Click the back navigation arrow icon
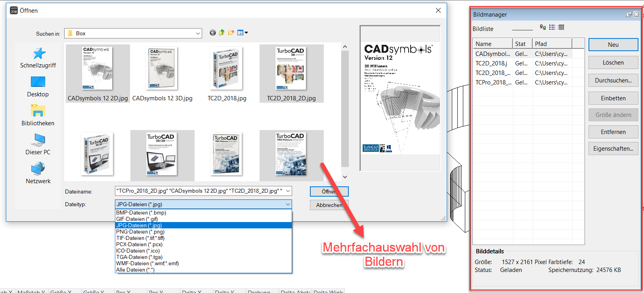Screen dimensions: 644x293 tap(213, 33)
